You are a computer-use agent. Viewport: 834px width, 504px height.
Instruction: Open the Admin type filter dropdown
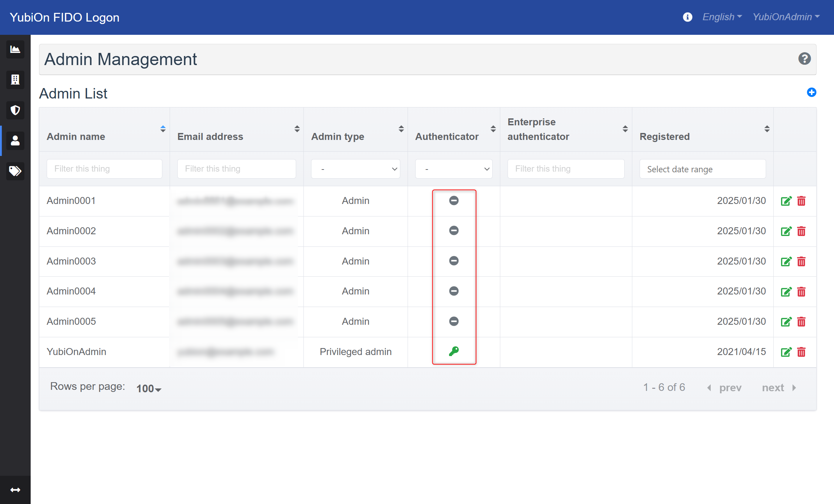click(x=355, y=169)
